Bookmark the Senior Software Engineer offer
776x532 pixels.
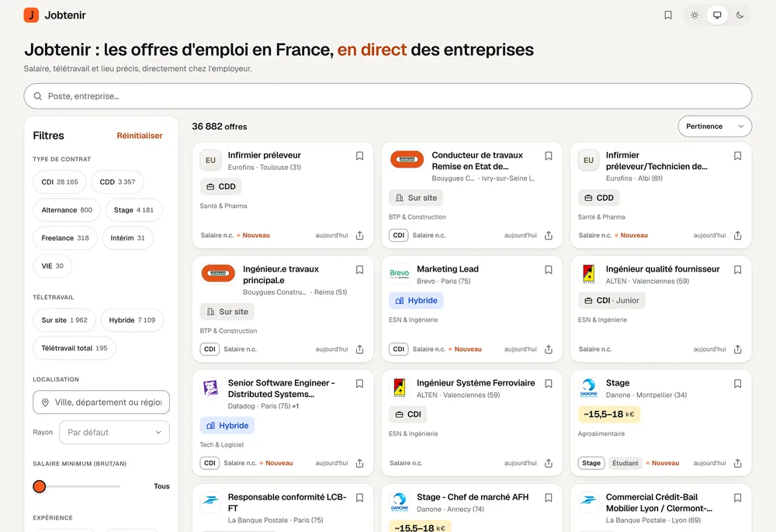[x=360, y=383]
